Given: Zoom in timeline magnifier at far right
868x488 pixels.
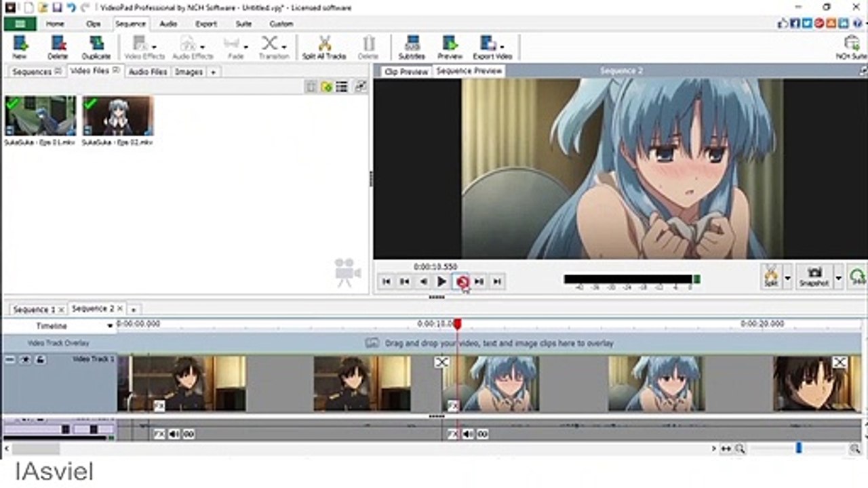Looking at the screenshot, I should pos(855,449).
